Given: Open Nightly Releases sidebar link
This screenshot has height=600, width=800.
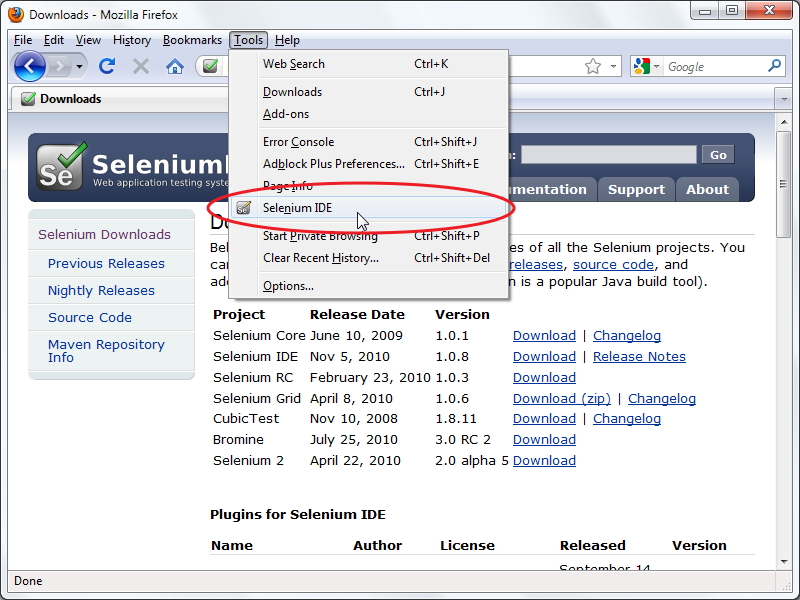Looking at the screenshot, I should click(101, 291).
